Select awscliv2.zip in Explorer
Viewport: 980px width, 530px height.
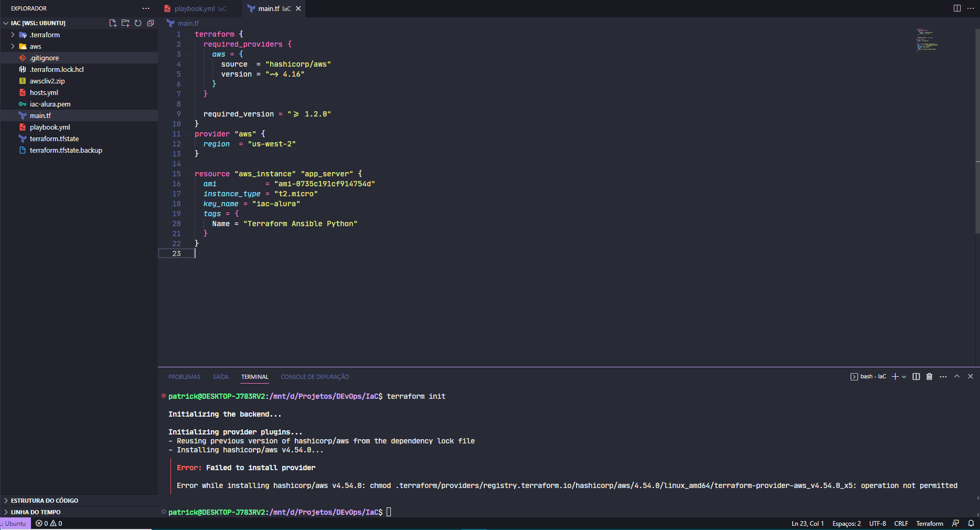(79, 81)
